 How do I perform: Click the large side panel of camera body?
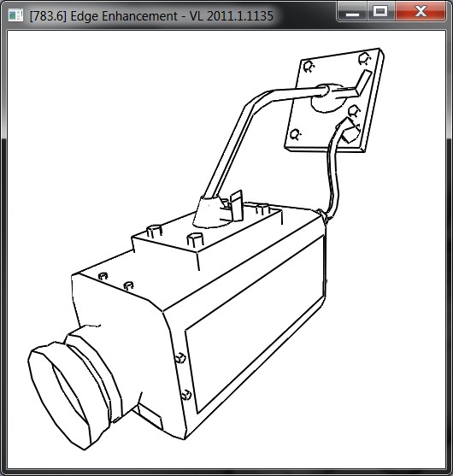coord(254,323)
